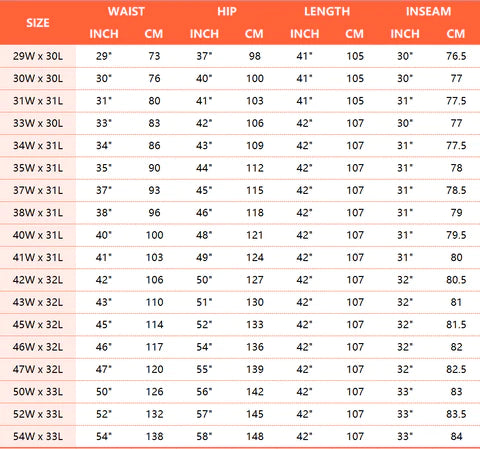This screenshot has width=480, height=449.
Task: Select the WAIST header label
Action: [x=126, y=12]
